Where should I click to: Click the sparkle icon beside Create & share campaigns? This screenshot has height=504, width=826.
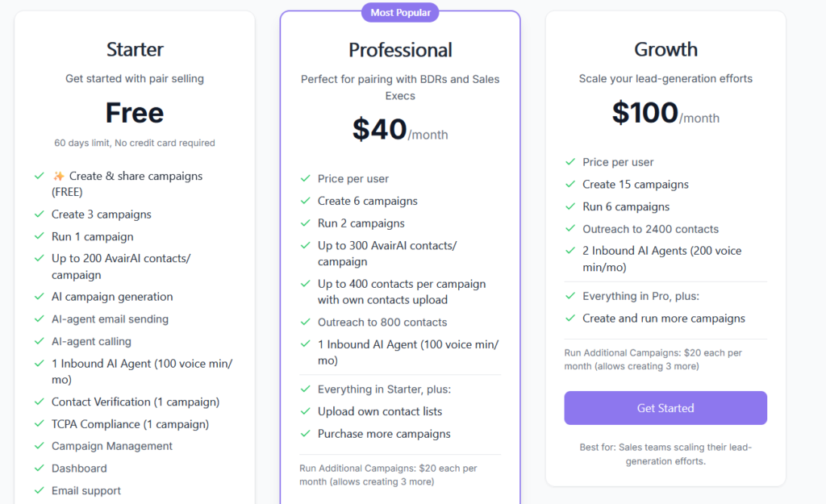59,176
